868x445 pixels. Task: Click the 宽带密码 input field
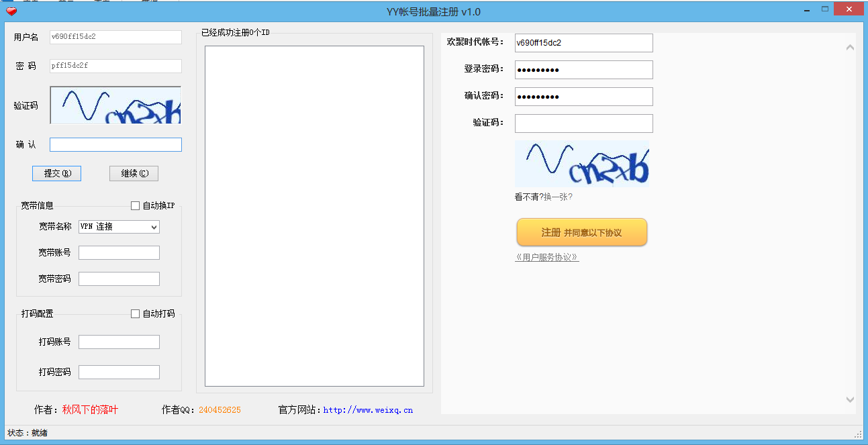point(119,279)
